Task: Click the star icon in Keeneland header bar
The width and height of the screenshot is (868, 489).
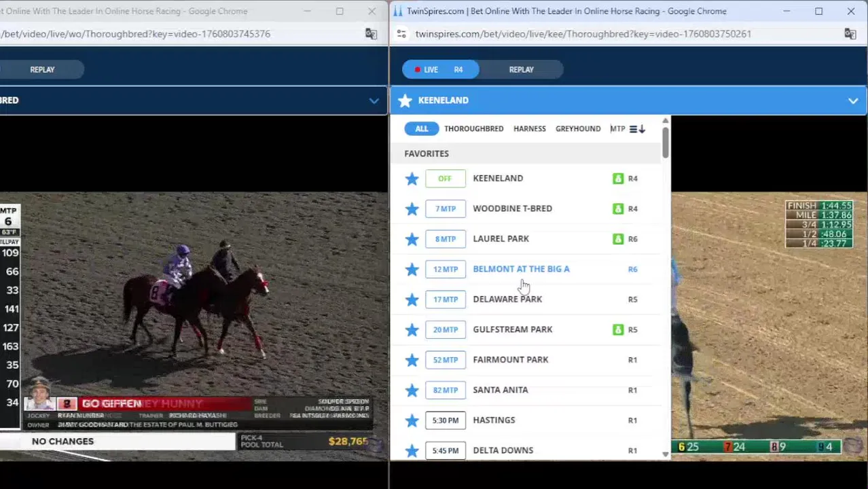Action: (x=405, y=101)
